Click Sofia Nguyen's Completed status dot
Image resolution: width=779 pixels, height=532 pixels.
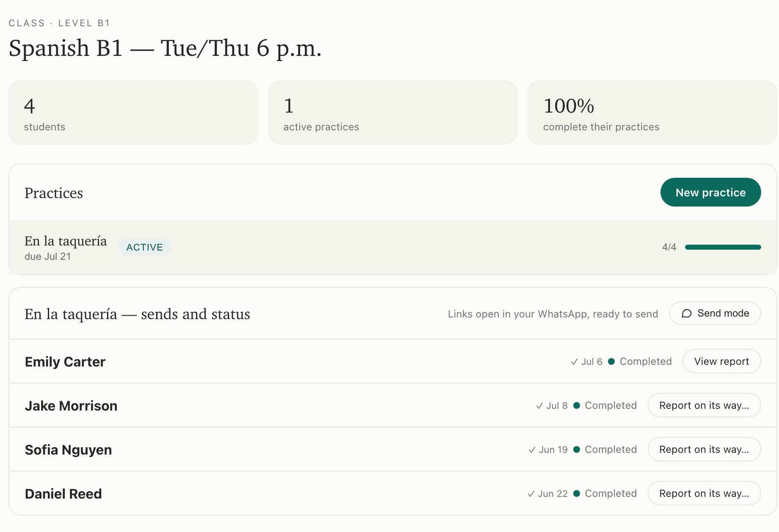pos(577,449)
